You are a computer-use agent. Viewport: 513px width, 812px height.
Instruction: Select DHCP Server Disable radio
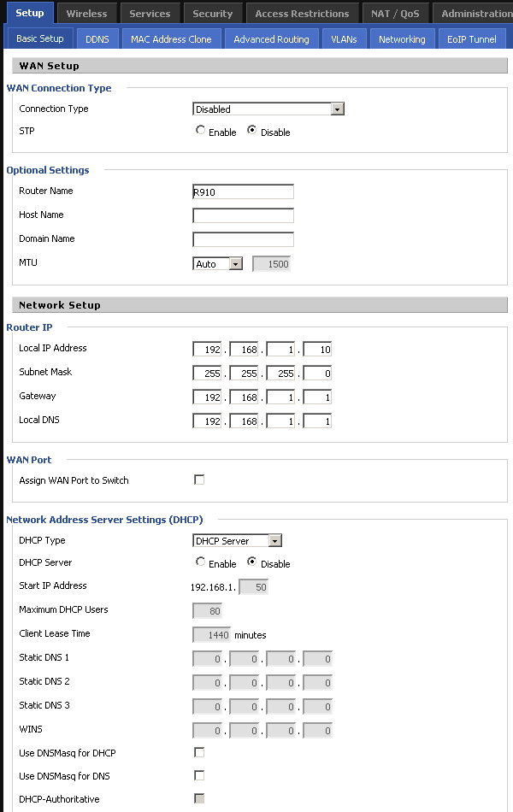[252, 562]
